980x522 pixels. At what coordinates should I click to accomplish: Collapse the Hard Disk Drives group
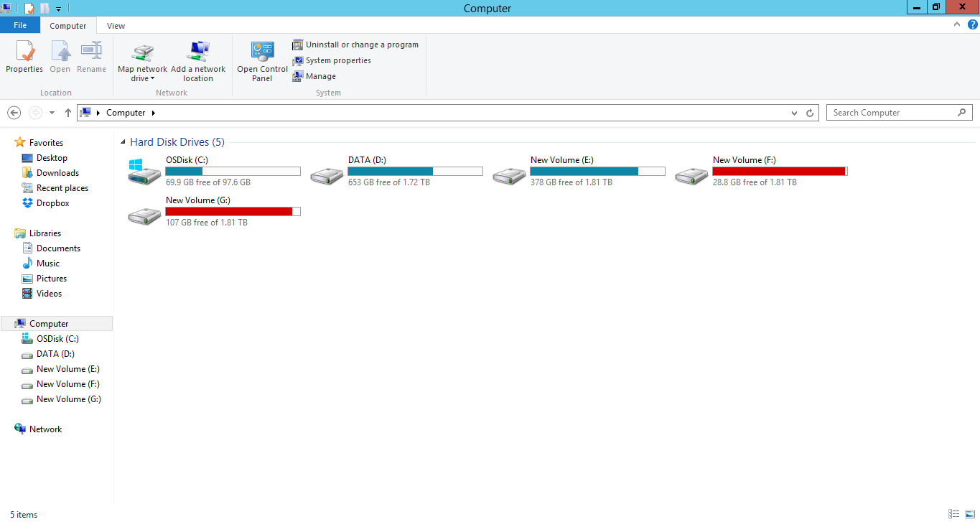coord(123,143)
